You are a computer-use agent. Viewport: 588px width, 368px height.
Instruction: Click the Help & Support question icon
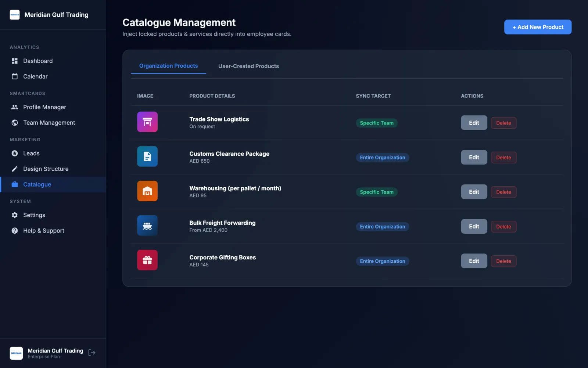coord(15,231)
